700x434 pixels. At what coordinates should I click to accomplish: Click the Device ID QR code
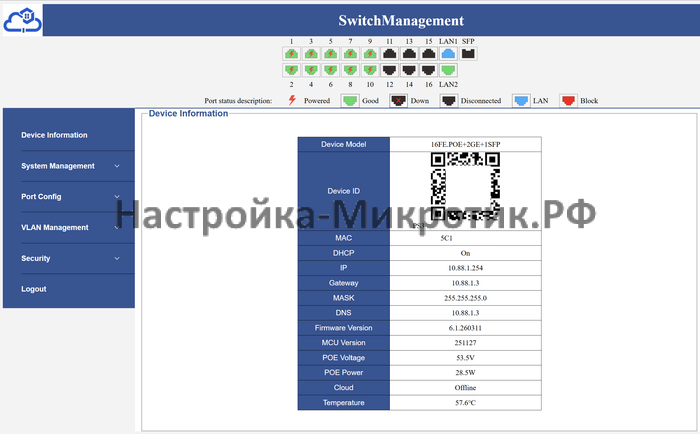pyautogui.click(x=465, y=186)
